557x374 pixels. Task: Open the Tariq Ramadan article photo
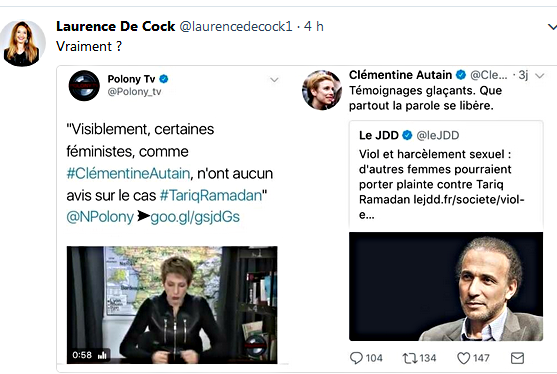click(x=446, y=286)
